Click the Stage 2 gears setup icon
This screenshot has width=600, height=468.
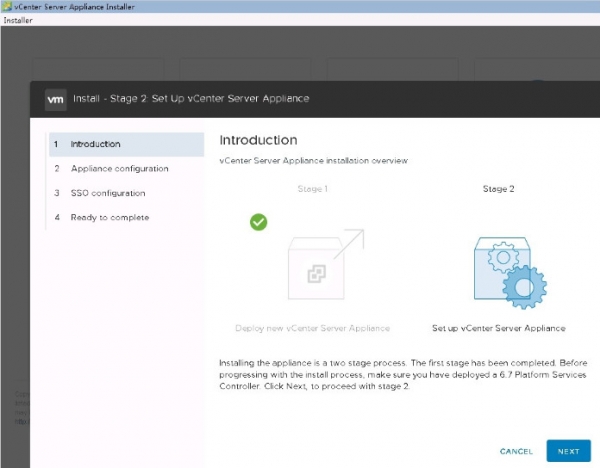coord(510,272)
